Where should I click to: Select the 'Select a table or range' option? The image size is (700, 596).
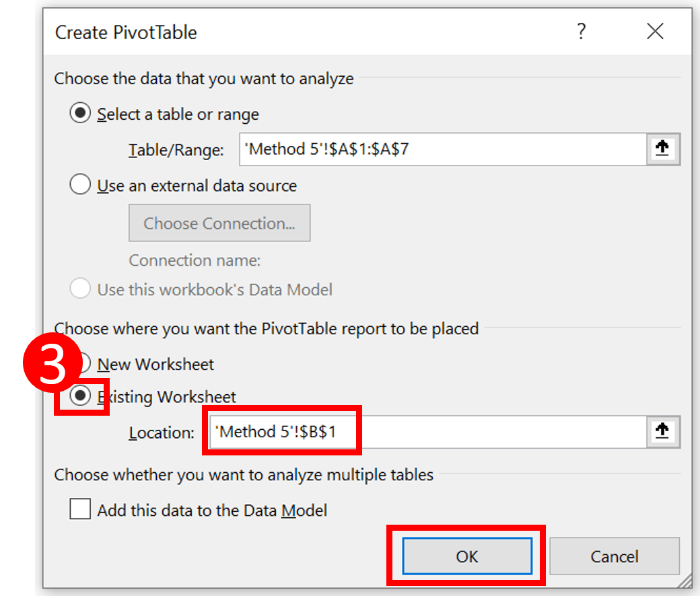pyautogui.click(x=80, y=113)
